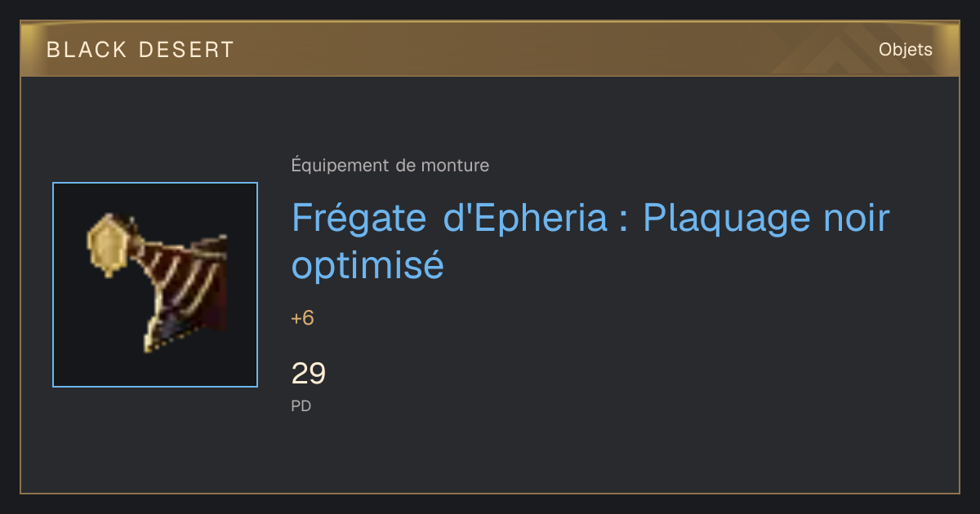Open the Frégate d'Epheria item icon thumbnail
Viewport: 980px width, 514px height.
click(x=155, y=285)
